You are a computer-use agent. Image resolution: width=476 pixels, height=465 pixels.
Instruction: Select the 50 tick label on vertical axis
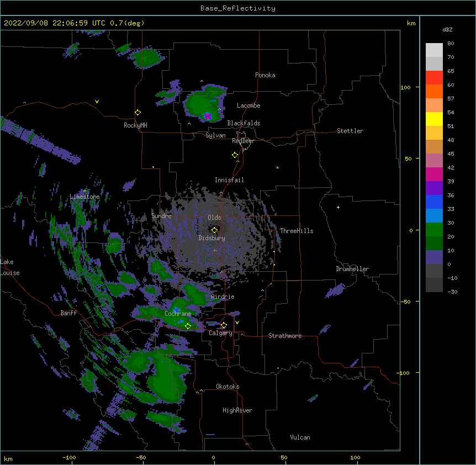[x=408, y=158]
